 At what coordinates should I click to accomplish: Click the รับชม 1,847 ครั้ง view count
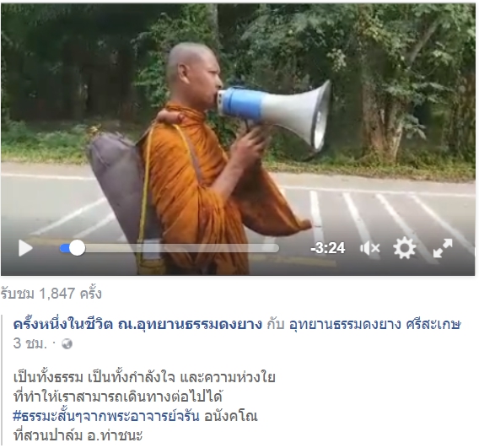51,294
